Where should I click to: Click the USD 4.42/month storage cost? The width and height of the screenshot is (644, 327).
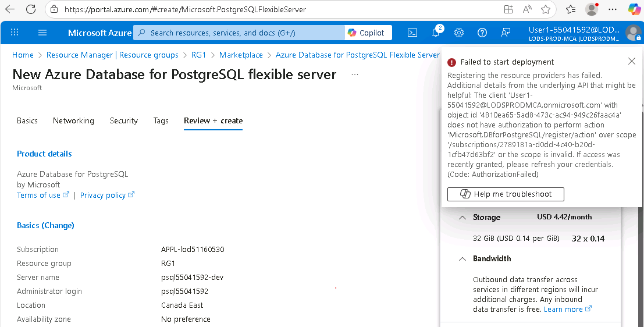tap(564, 216)
